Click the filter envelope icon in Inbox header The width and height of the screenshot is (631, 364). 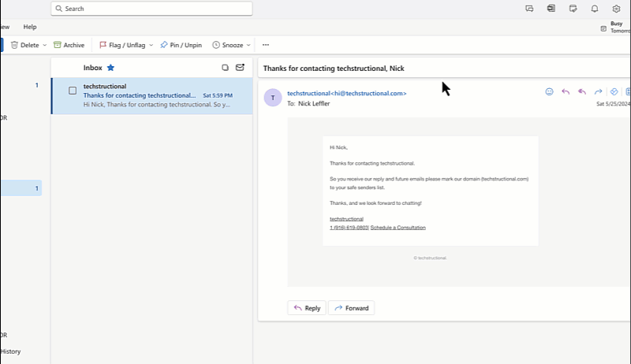coord(240,68)
